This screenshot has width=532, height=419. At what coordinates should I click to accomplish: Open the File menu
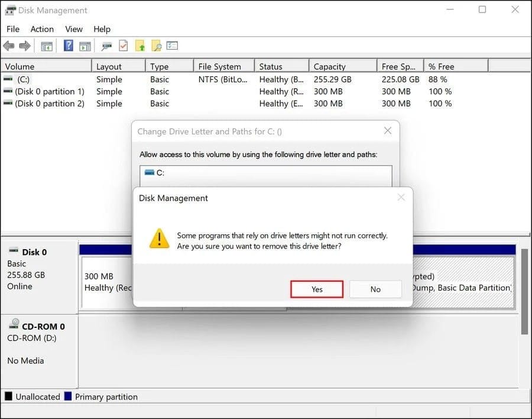tap(12, 28)
